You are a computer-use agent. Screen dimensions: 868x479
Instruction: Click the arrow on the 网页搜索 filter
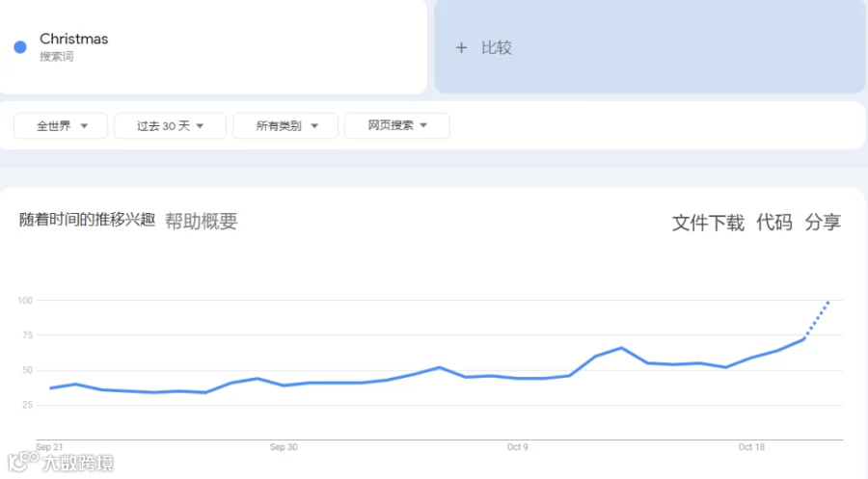click(423, 125)
